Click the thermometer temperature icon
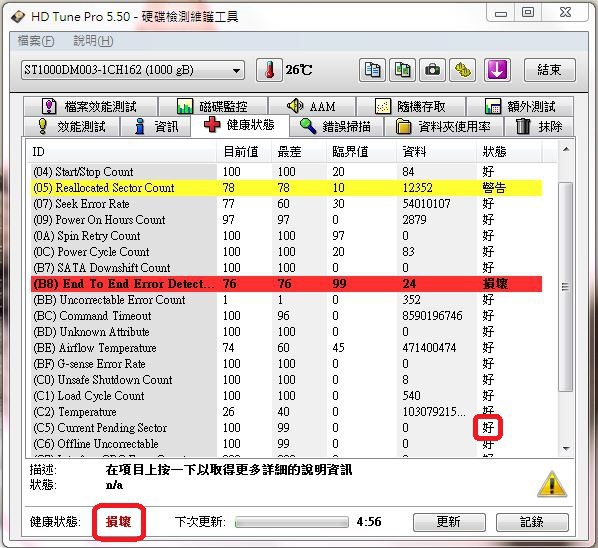Image resolution: width=598 pixels, height=548 pixels. pos(269,70)
